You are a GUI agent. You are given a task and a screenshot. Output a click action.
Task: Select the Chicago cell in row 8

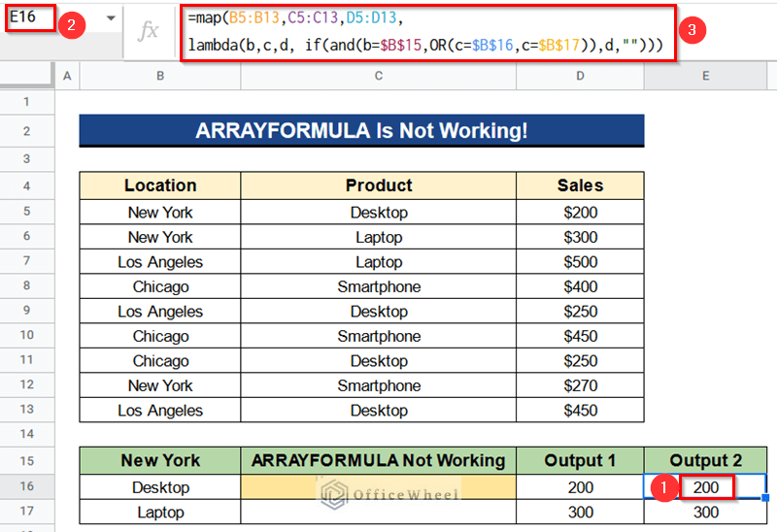tap(160, 286)
